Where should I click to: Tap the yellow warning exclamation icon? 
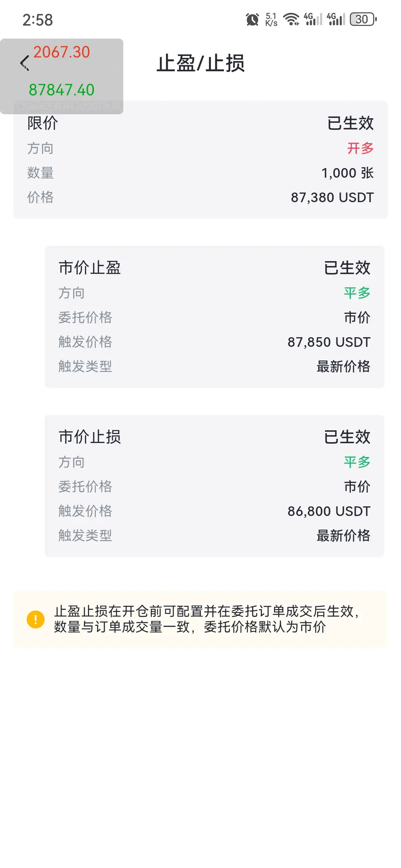click(x=36, y=619)
